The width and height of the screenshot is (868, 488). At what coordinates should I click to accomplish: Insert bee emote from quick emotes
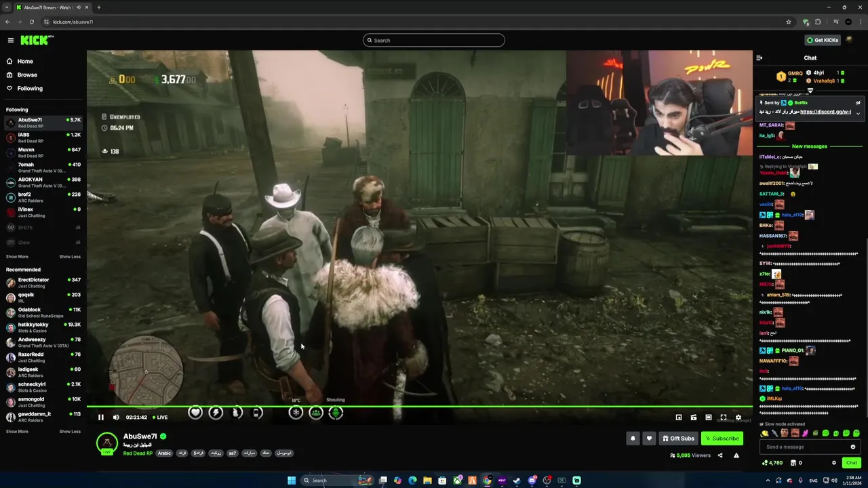pyautogui.click(x=765, y=433)
